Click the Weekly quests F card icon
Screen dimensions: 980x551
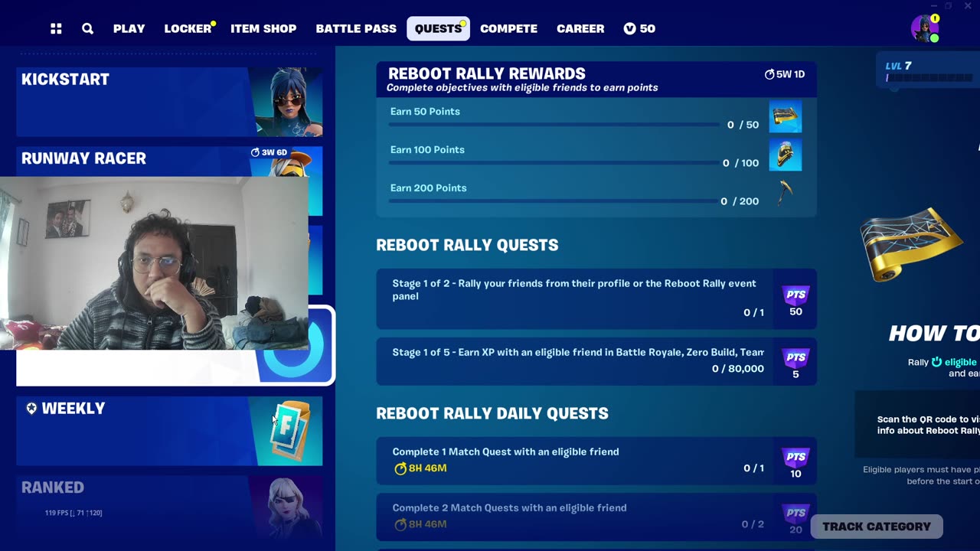pyautogui.click(x=289, y=431)
